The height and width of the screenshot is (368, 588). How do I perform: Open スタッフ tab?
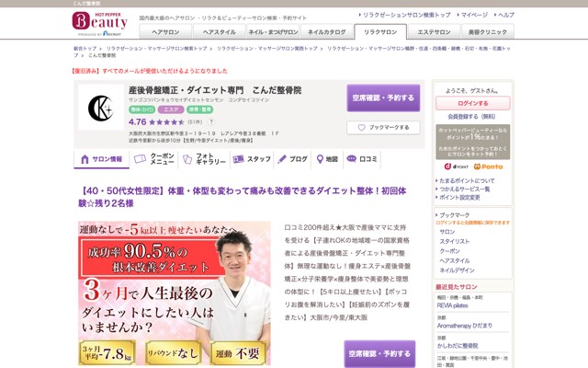(252, 159)
